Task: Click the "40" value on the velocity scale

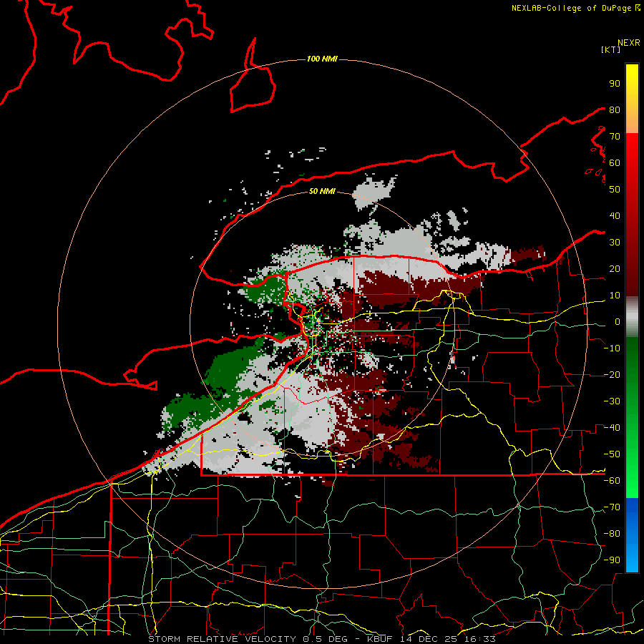Action: 615,215
